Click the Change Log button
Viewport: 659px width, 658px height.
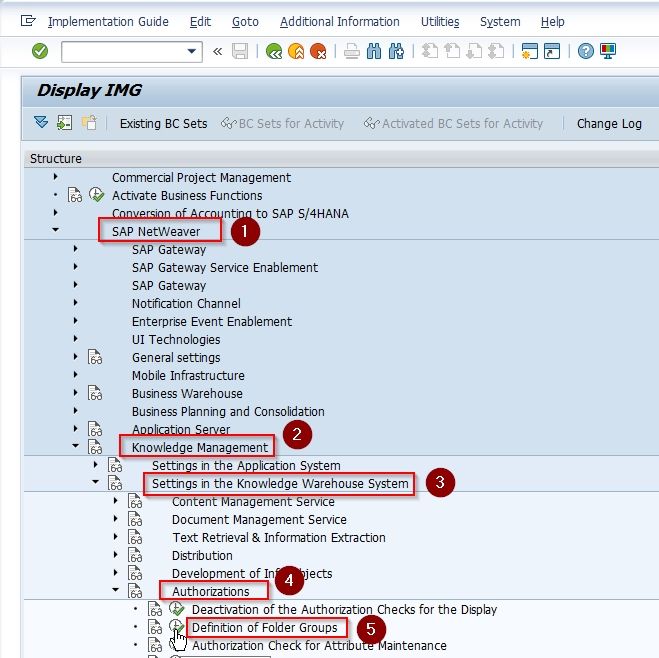click(609, 124)
